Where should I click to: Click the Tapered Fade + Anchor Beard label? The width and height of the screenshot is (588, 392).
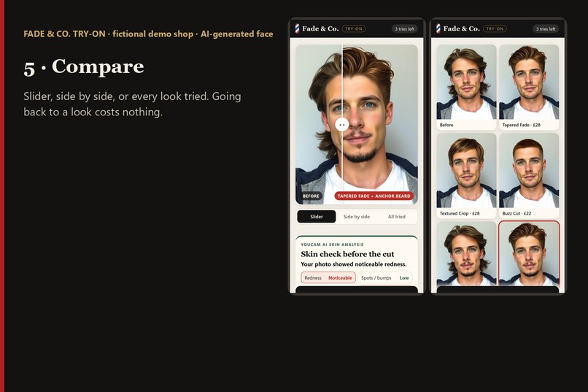click(x=374, y=196)
